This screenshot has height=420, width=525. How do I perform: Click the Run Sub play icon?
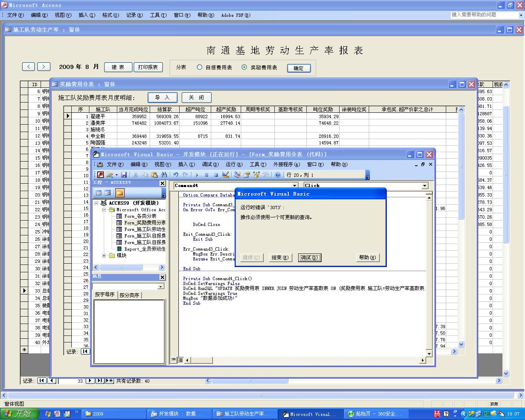pyautogui.click(x=197, y=175)
